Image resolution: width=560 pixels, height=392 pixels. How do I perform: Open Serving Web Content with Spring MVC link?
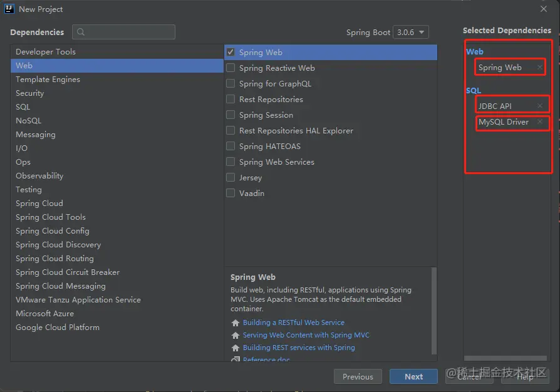pos(306,335)
